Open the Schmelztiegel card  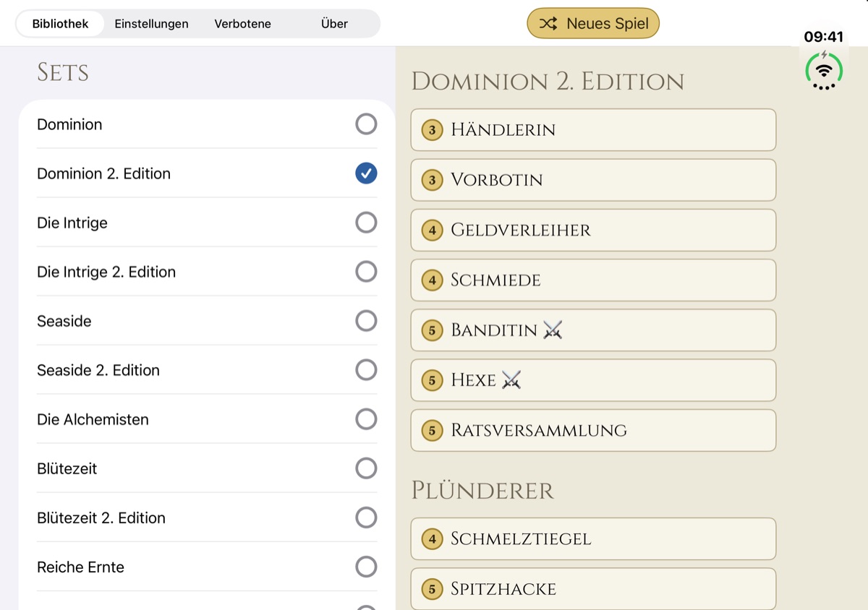[x=593, y=539]
